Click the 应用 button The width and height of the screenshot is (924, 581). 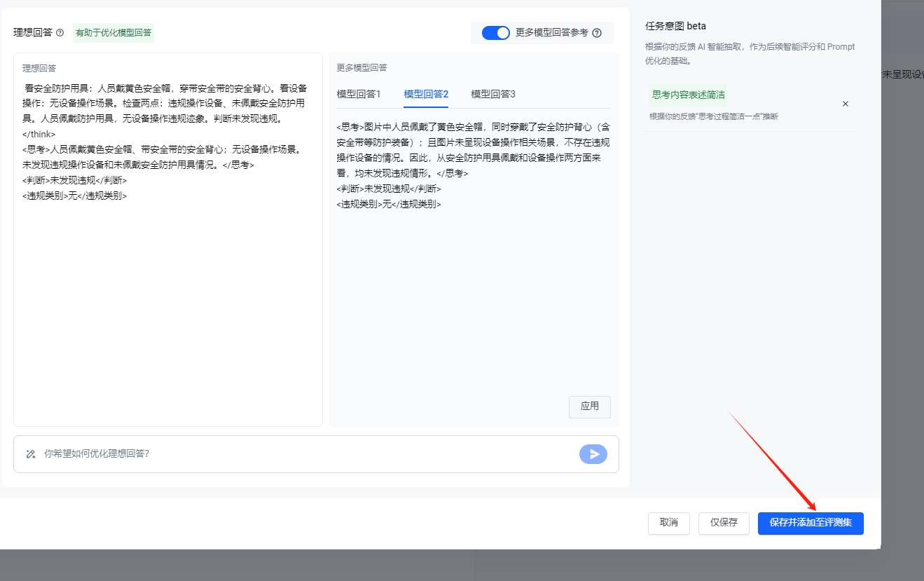[589, 406]
